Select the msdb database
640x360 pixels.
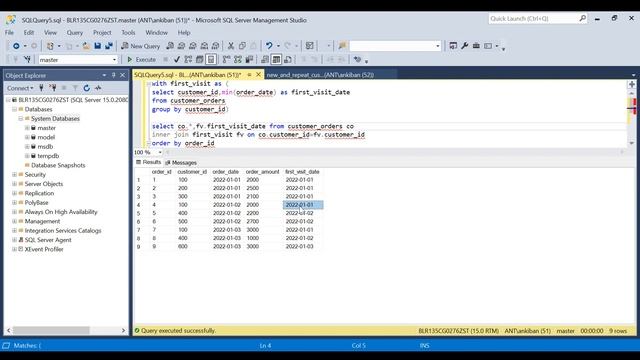pos(45,147)
